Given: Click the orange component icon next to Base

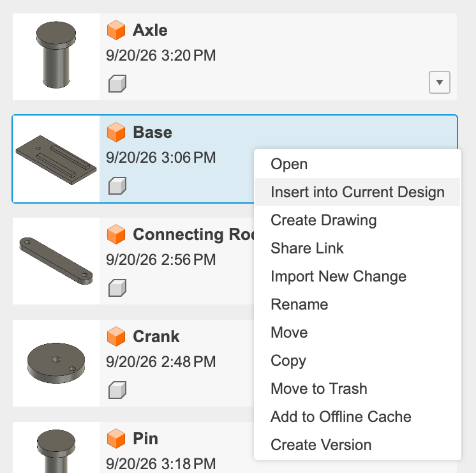Looking at the screenshot, I should 116,132.
